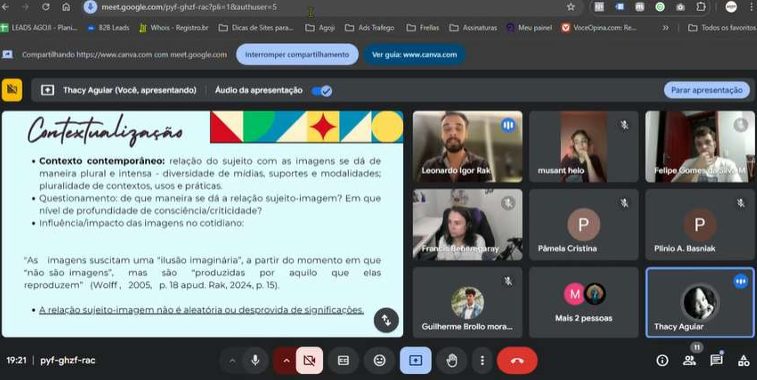End the call with red hang-up button

pyautogui.click(x=517, y=360)
